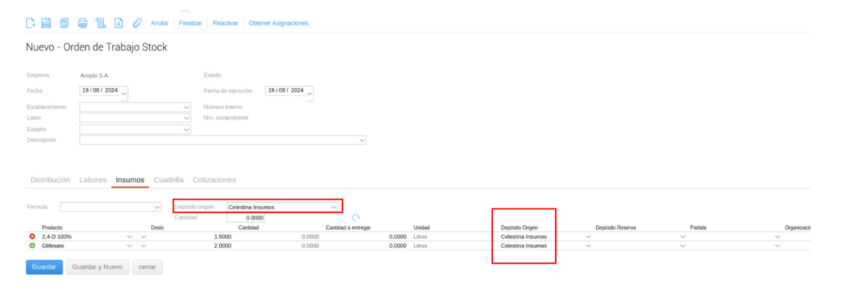
Task: Expand the Descripción dropdown
Action: 362,141
